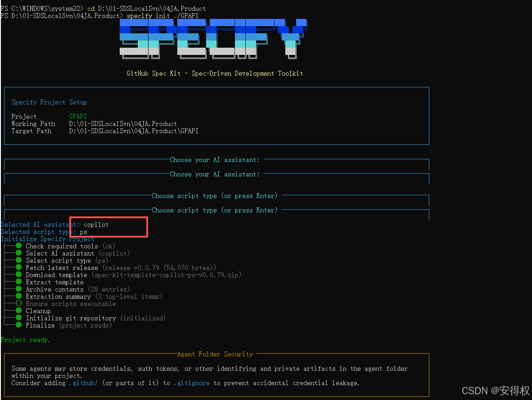
Task: Click the 'Finalize (project ready)' step text
Action: 69,325
